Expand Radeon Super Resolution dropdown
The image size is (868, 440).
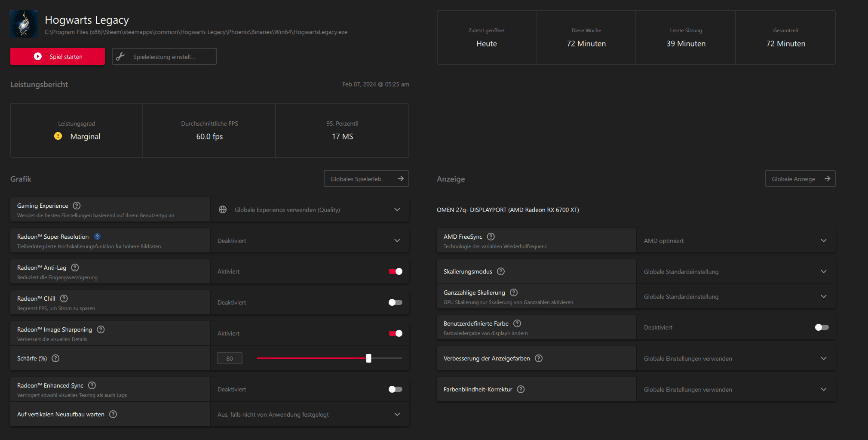click(310, 240)
